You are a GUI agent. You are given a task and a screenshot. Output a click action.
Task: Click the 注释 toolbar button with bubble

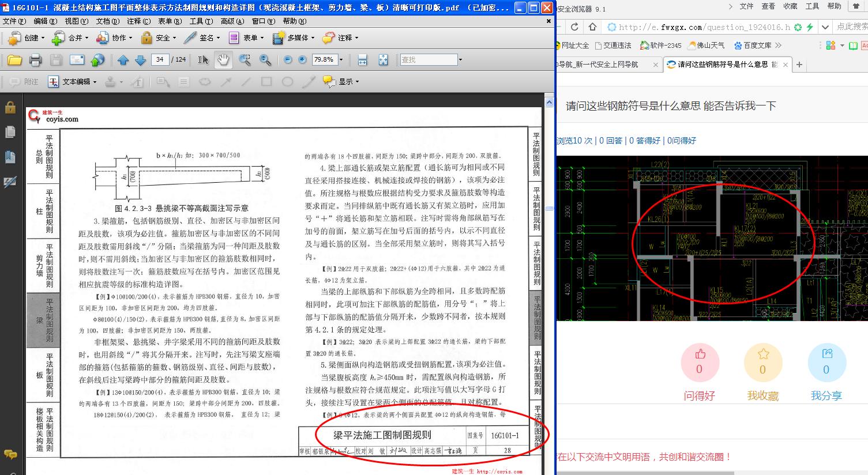(x=340, y=38)
